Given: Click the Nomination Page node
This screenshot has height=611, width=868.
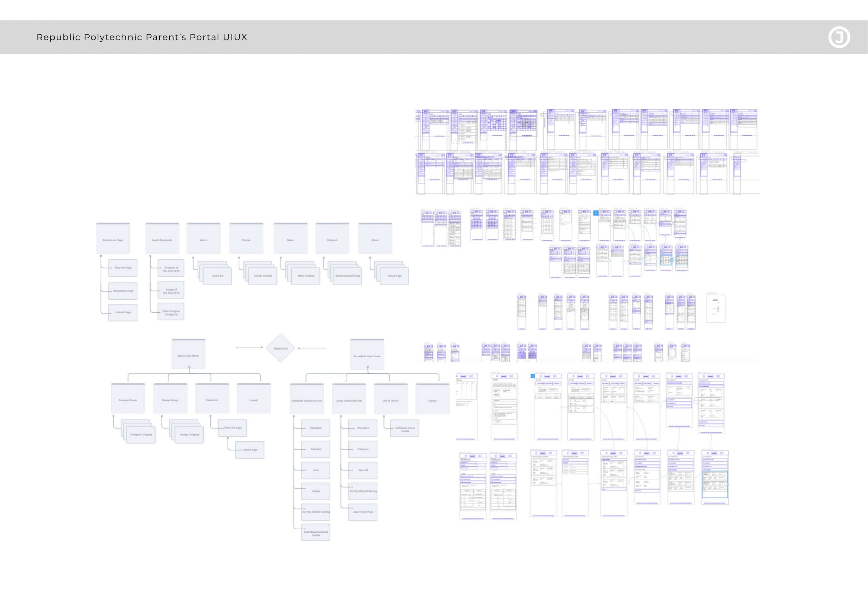Looking at the screenshot, I should [123, 291].
